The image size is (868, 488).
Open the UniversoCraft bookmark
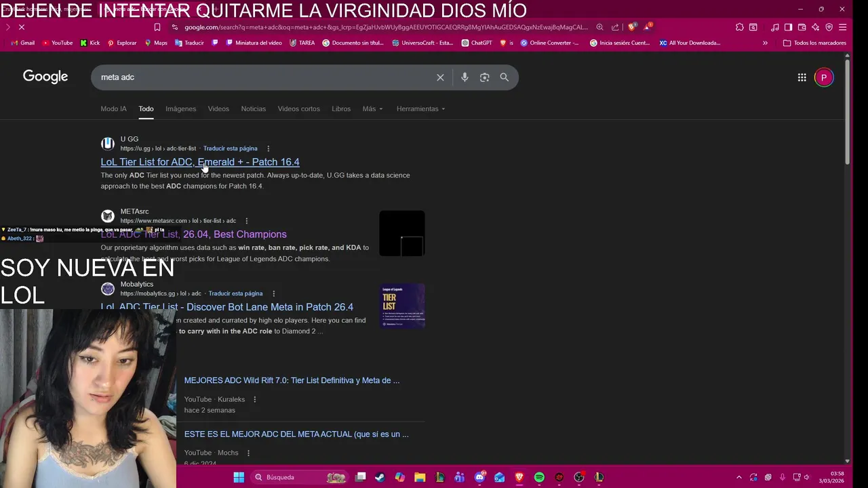point(422,43)
